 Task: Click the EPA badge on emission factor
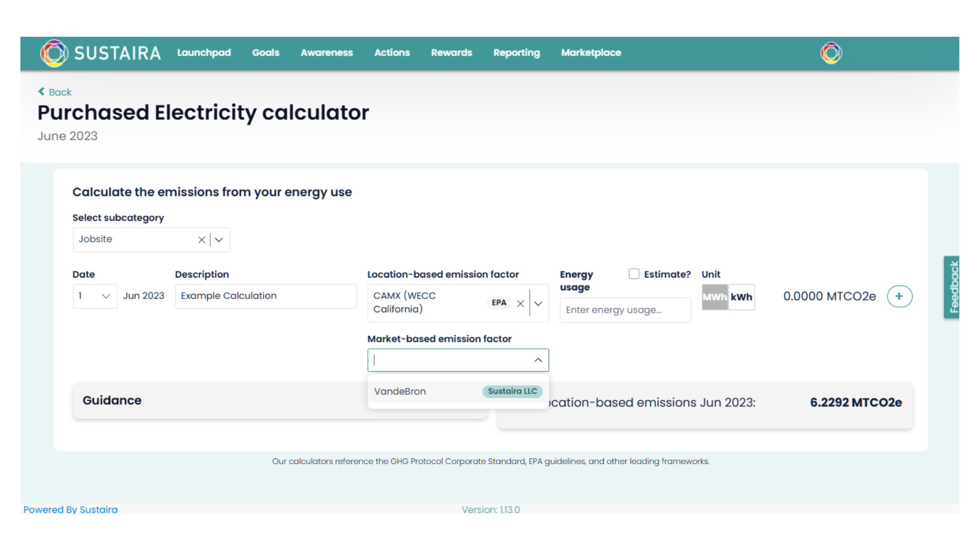tap(499, 303)
